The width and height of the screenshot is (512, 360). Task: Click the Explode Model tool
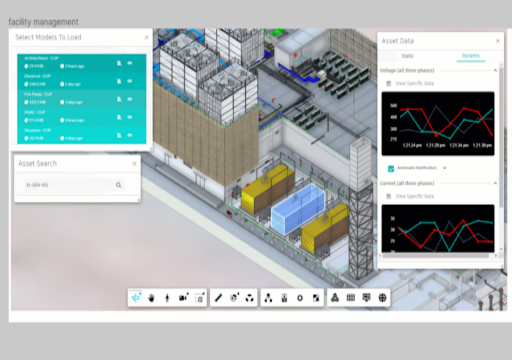coord(249,298)
